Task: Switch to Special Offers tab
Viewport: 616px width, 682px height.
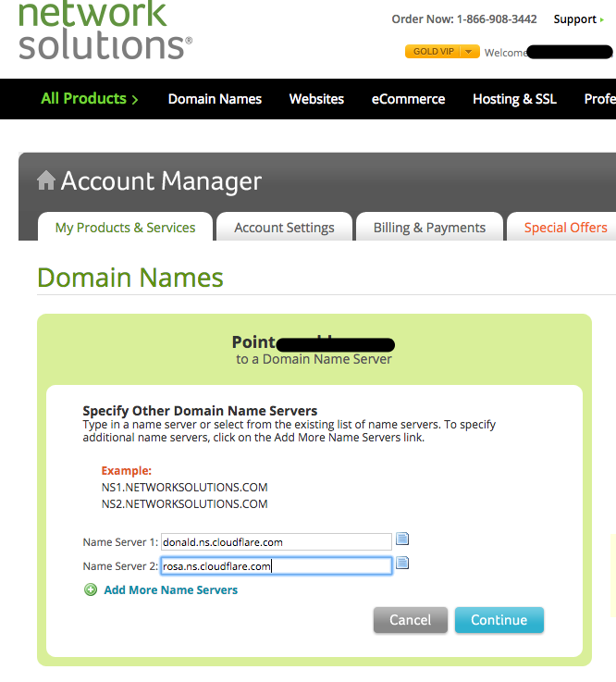Action: coord(565,227)
